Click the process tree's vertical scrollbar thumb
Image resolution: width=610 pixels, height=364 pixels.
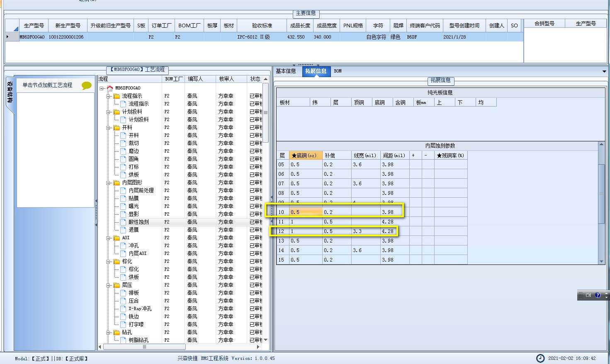click(265, 112)
